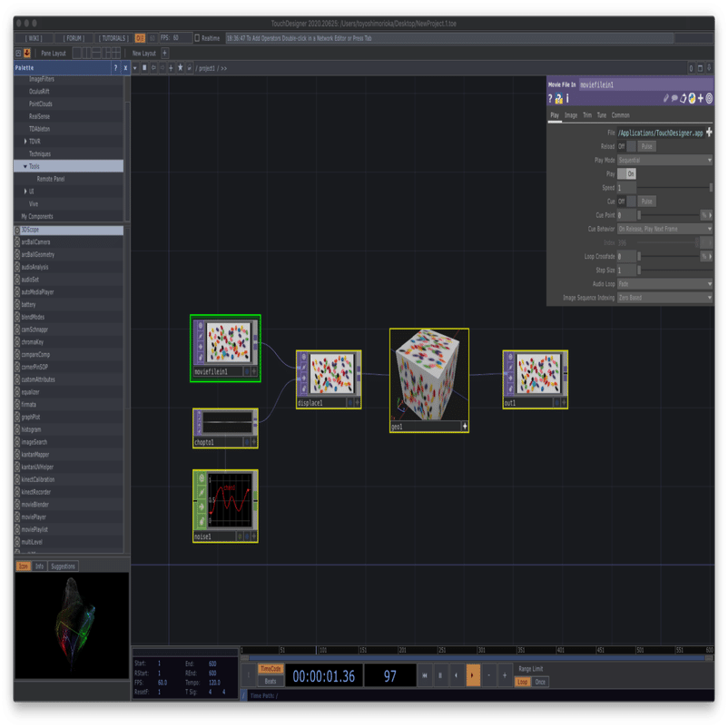Screen dimensions: 728x728
Task: Select single pane layout icon
Action: point(76,53)
